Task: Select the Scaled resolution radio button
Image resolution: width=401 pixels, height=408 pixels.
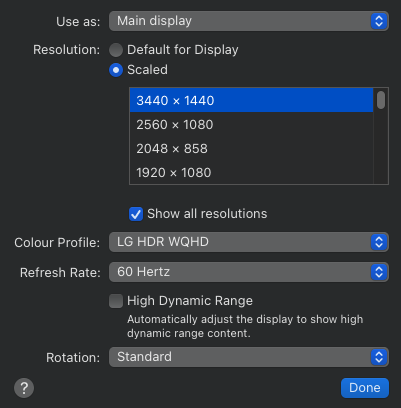Action: coord(116,70)
